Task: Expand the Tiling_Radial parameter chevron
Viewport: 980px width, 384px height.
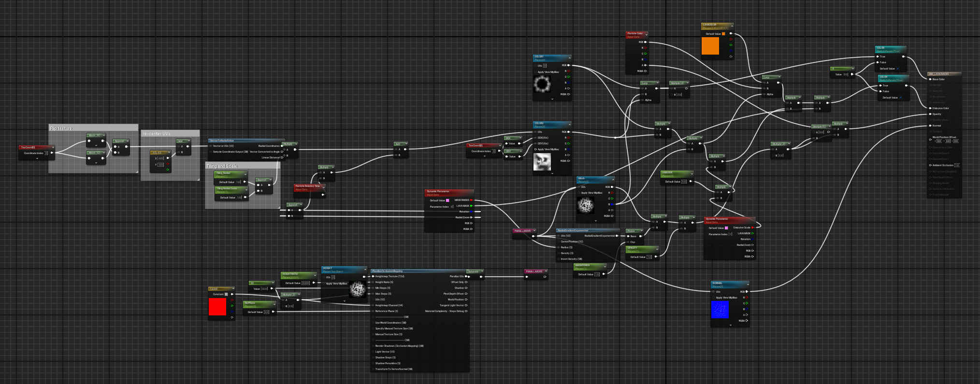Action: 245,173
